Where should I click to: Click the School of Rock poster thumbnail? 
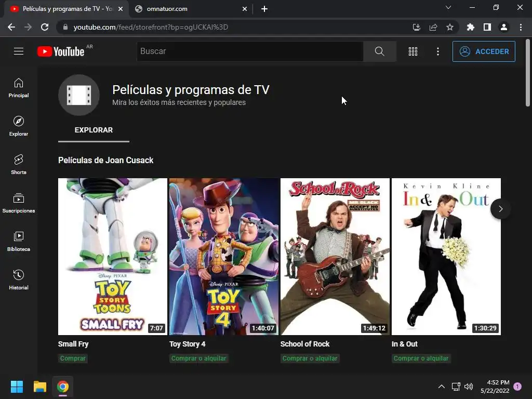click(335, 257)
